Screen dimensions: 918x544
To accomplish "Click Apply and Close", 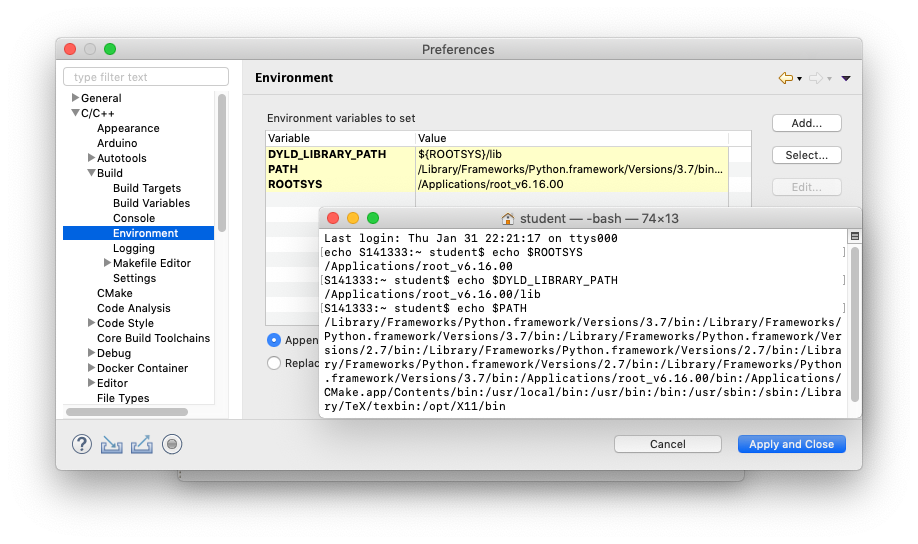I will pyautogui.click(x=792, y=444).
